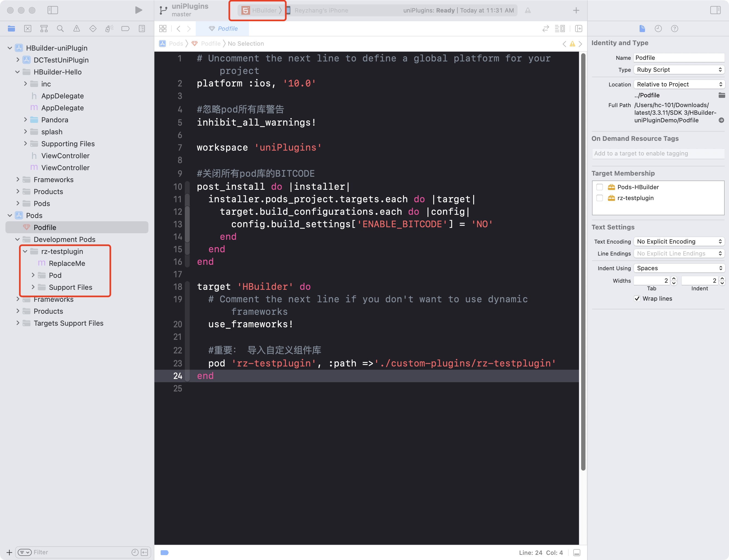Reveal full path in Finder arrow
This screenshot has width=729, height=560.
coord(721,120)
